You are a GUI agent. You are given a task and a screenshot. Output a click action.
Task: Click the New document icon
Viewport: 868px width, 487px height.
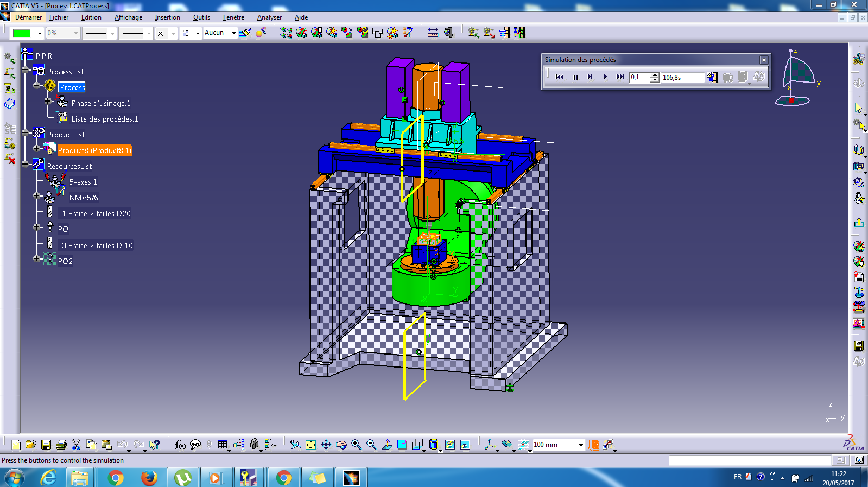coord(16,445)
